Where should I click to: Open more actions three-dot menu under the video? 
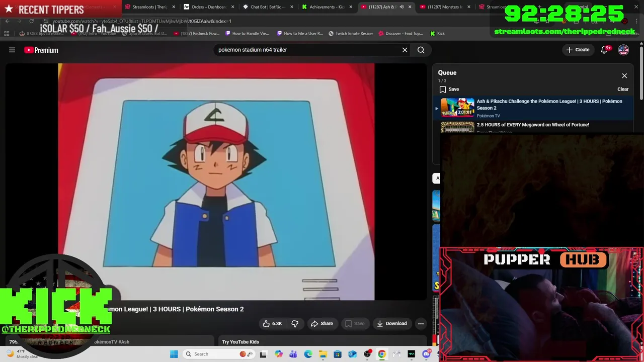[x=421, y=323]
